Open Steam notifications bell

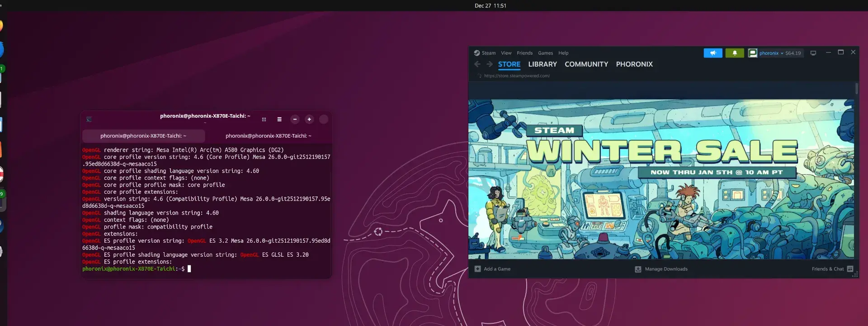735,53
